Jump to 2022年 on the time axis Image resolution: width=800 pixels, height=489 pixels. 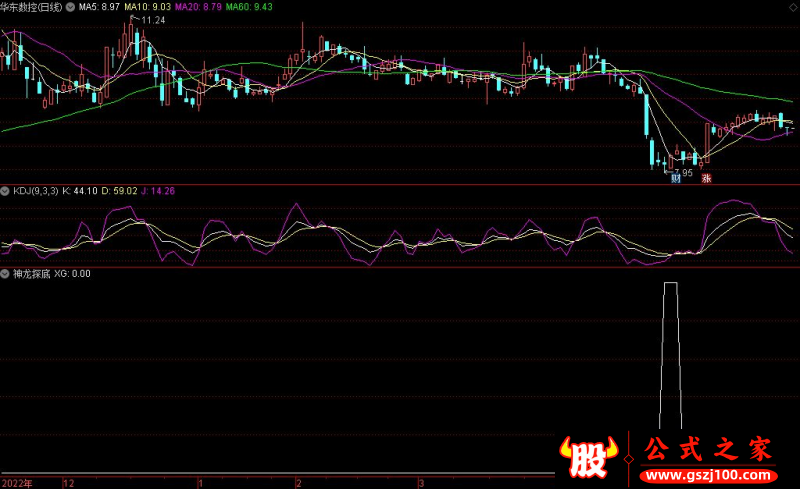(x=16, y=482)
